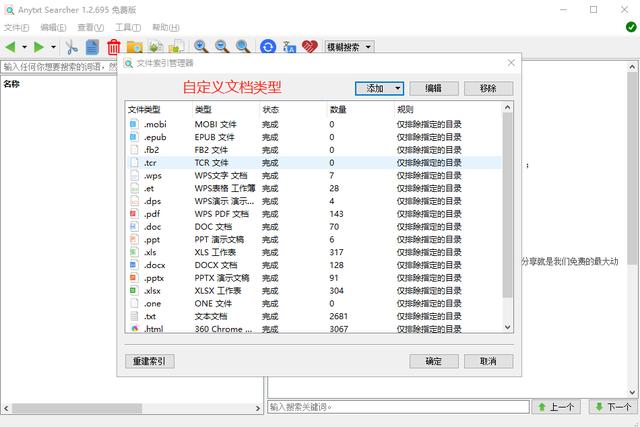Image resolution: width=640 pixels, height=427 pixels.
Task: Open the 查看(V) menu
Action: coord(91,27)
